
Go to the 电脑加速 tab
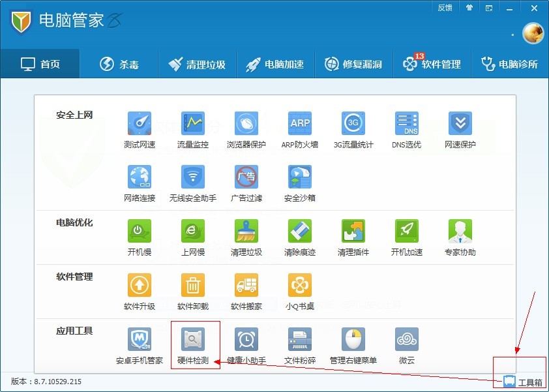coord(276,64)
